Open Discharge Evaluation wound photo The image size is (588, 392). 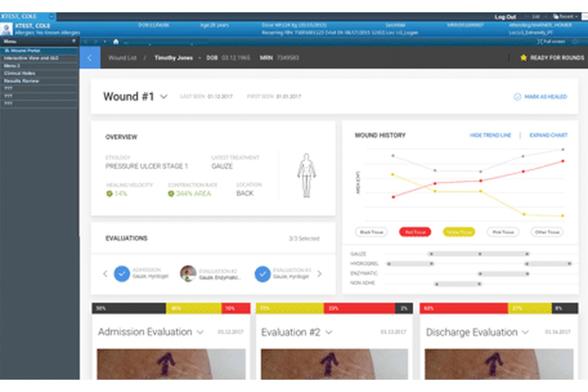499,364
